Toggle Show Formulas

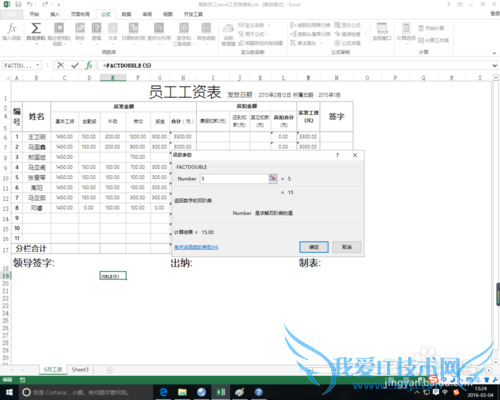coord(347,25)
